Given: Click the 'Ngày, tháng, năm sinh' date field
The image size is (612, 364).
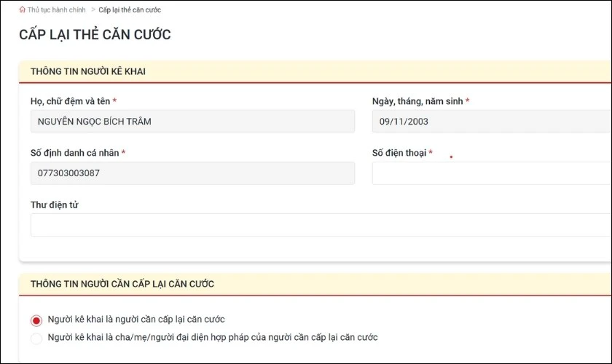Looking at the screenshot, I should (492, 122).
